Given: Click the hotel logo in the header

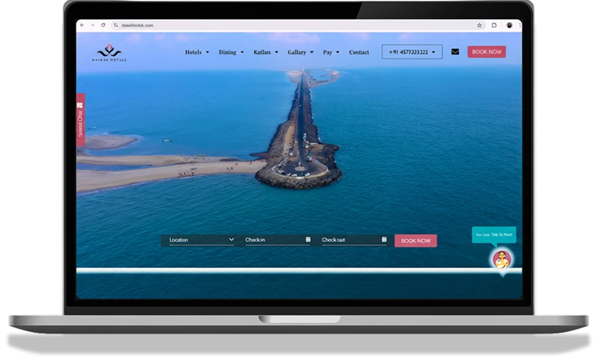Looking at the screenshot, I should [109, 53].
